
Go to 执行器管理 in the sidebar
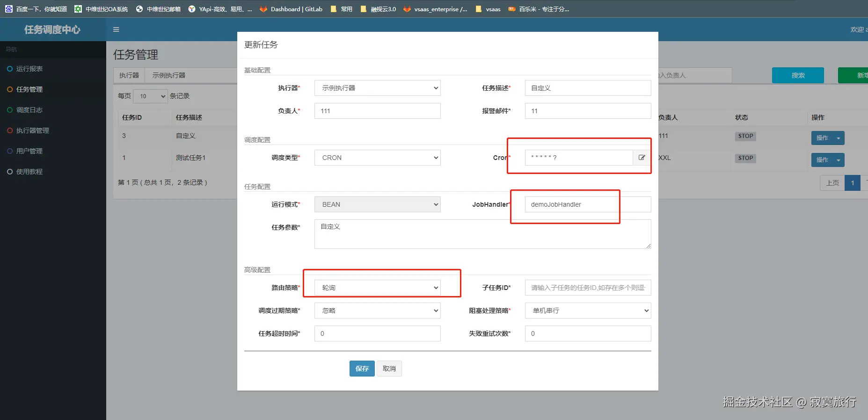coord(33,130)
